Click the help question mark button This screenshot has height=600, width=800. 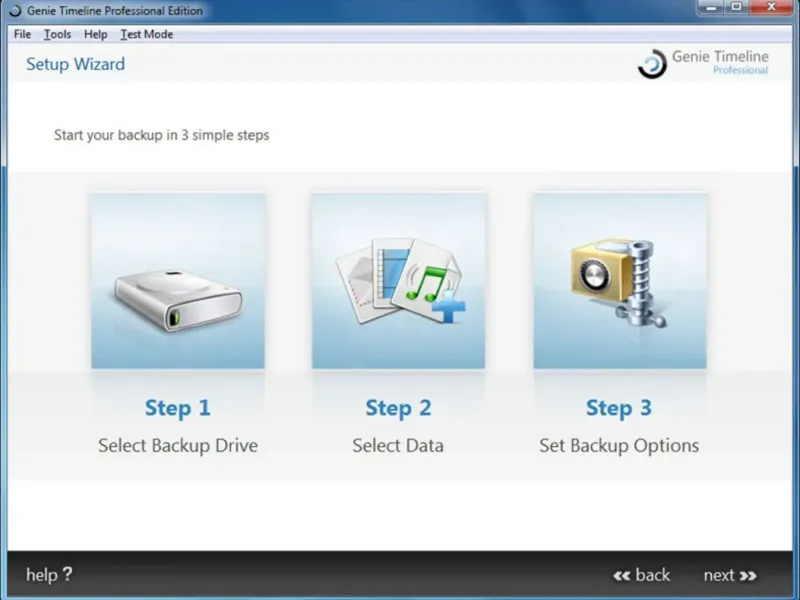click(49, 574)
